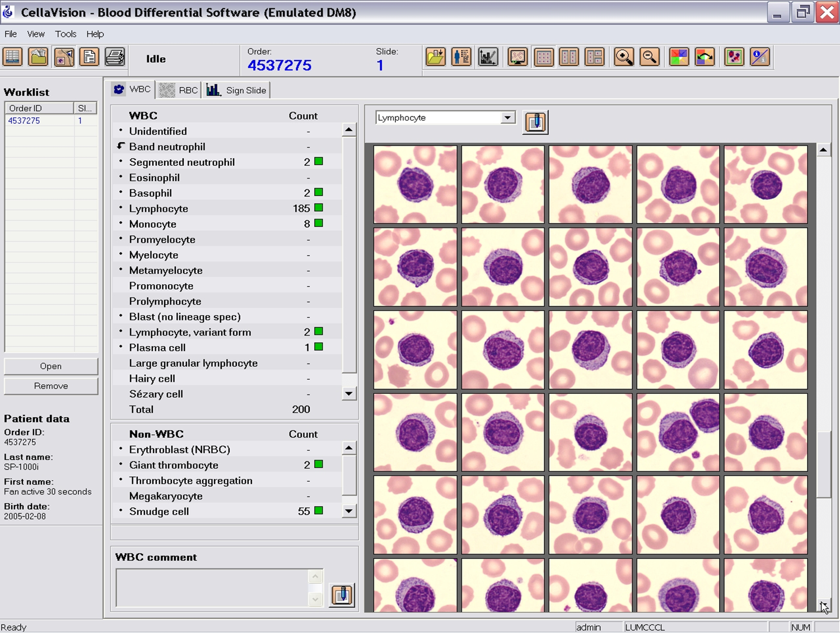The height and width of the screenshot is (633, 840).
Task: Click the printer icon in the toolbar
Action: [115, 57]
